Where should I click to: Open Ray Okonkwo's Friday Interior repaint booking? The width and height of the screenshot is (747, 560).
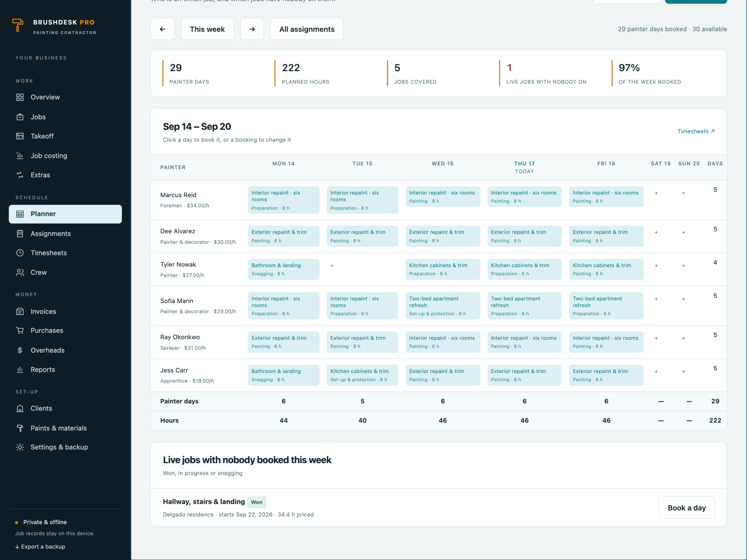[606, 342]
